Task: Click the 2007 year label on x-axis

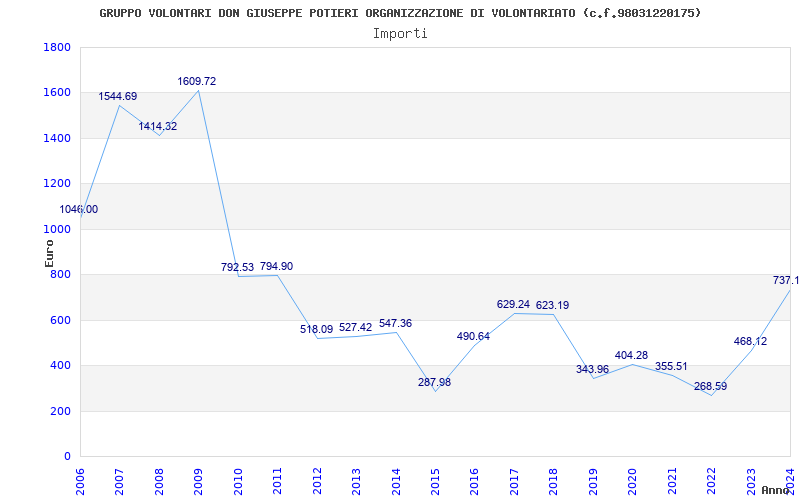Action: point(119,481)
